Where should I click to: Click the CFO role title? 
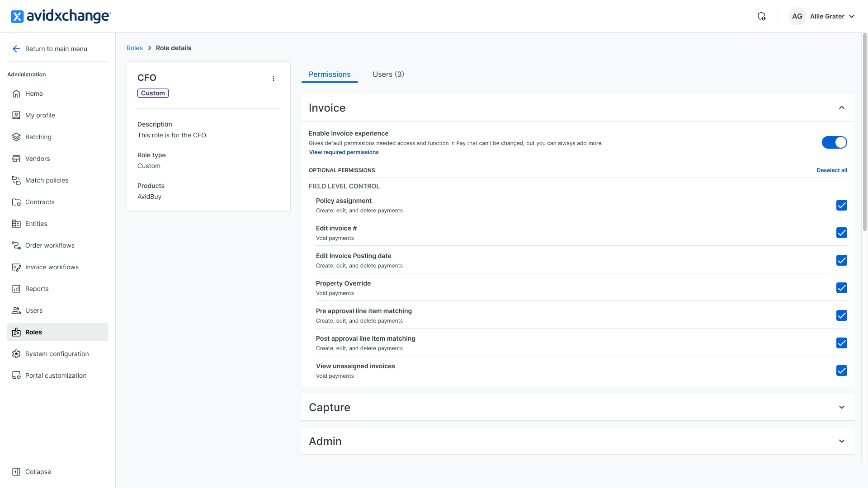[x=147, y=78]
